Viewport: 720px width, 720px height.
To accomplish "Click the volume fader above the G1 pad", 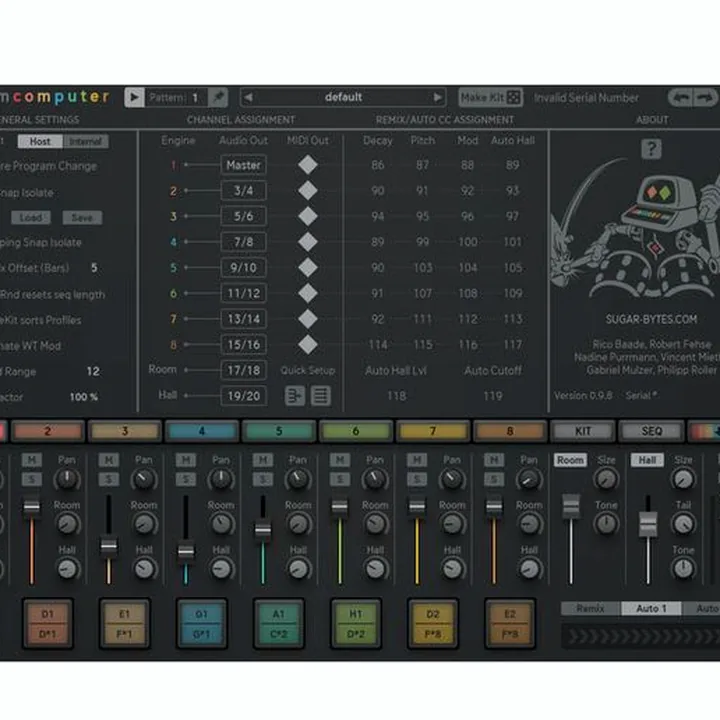I will (x=186, y=551).
